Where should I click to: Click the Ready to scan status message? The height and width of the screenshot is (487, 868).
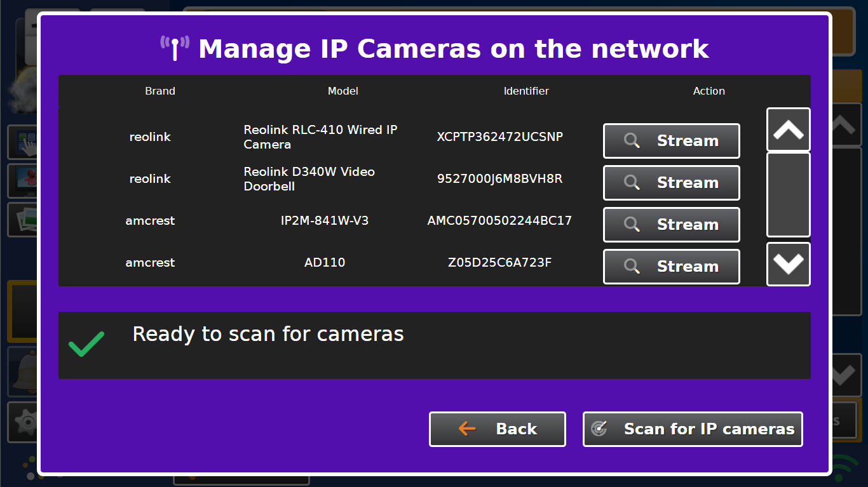tap(268, 335)
